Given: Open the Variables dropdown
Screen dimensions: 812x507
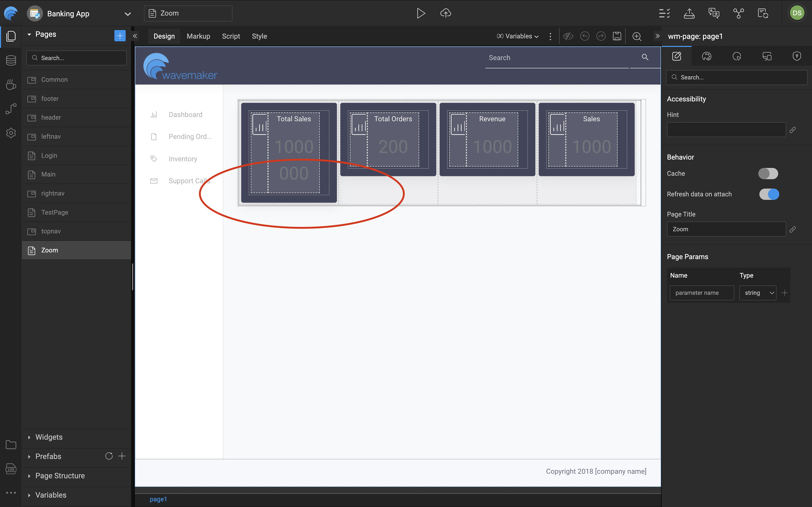Looking at the screenshot, I should (x=518, y=36).
